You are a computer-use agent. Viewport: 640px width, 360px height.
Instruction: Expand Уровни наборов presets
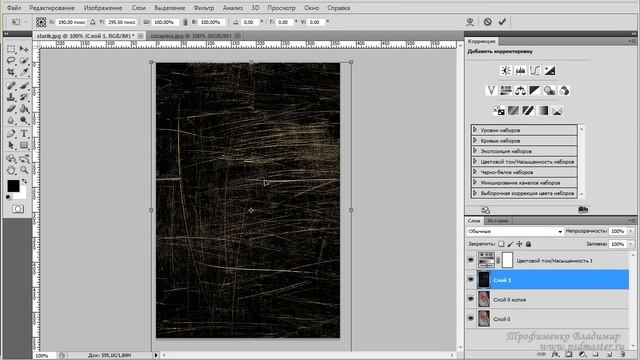(475, 129)
